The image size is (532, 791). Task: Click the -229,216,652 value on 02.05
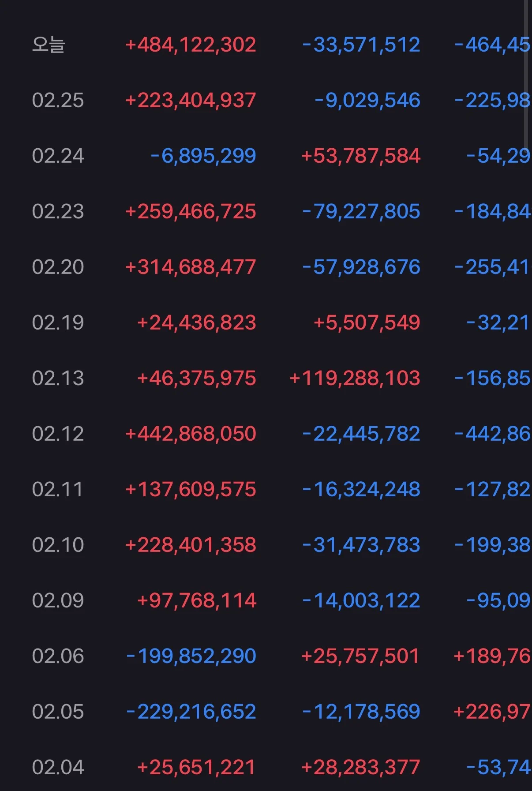click(x=191, y=712)
